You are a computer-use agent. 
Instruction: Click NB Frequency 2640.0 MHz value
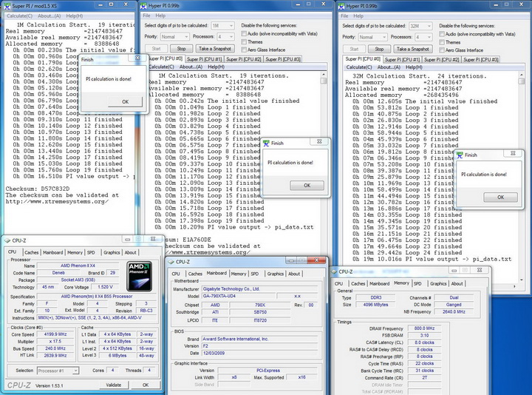click(x=454, y=311)
